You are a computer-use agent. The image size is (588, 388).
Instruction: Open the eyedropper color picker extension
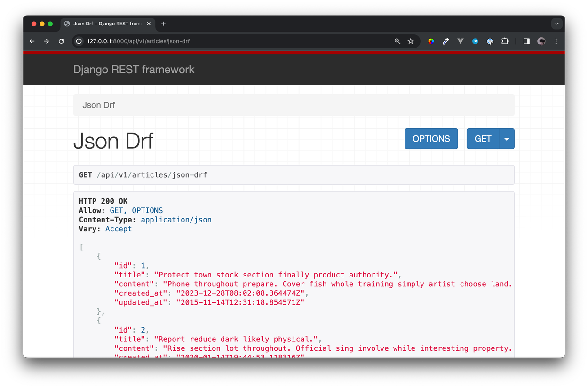coord(445,41)
